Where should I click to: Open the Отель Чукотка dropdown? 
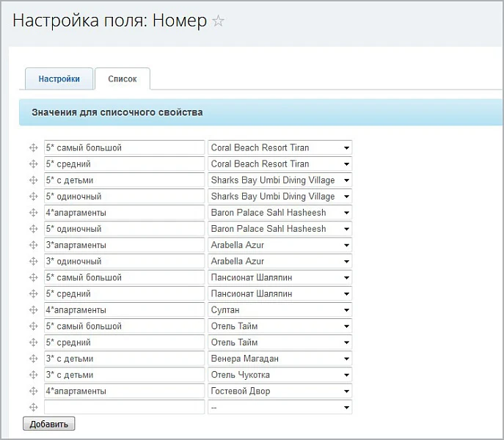pyautogui.click(x=280, y=375)
